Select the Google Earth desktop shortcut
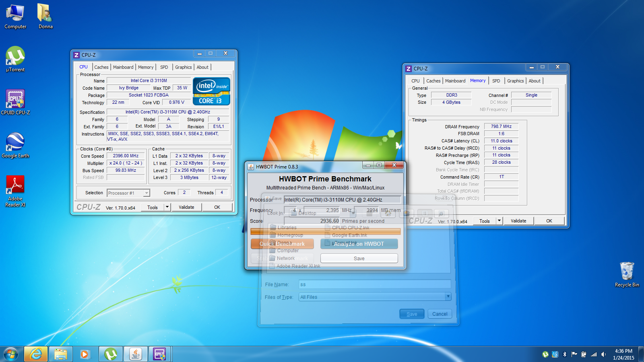Image resolution: width=644 pixels, height=362 pixels. pyautogui.click(x=15, y=145)
